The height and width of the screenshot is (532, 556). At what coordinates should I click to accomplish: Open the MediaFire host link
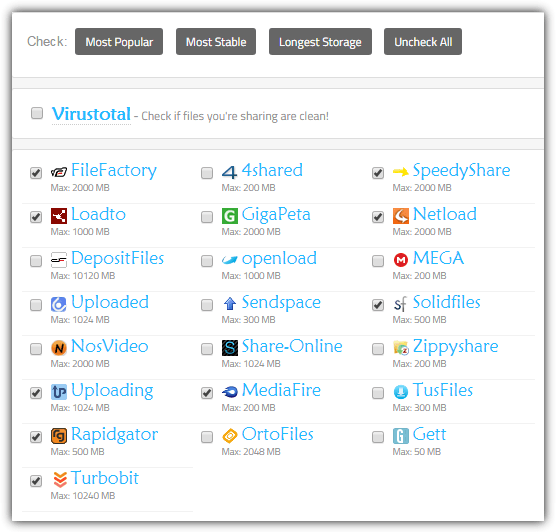[281, 390]
